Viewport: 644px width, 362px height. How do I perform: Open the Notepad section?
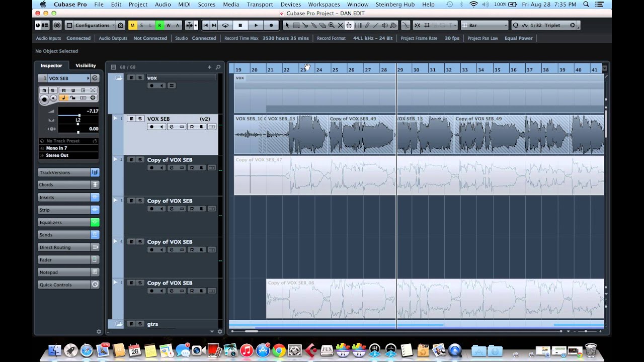coord(68,272)
